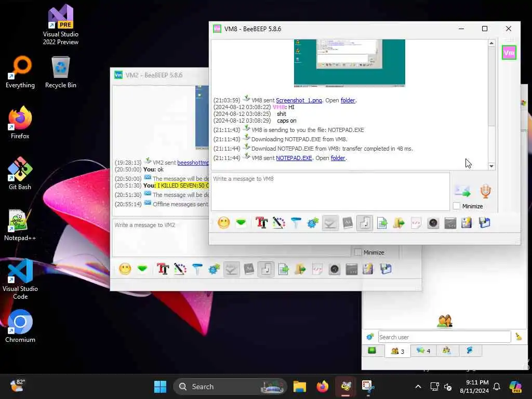
Task: Click the Search user field
Action: click(x=444, y=337)
